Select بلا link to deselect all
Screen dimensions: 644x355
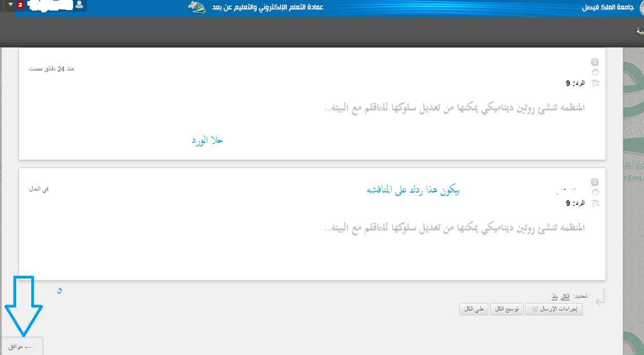(555, 296)
